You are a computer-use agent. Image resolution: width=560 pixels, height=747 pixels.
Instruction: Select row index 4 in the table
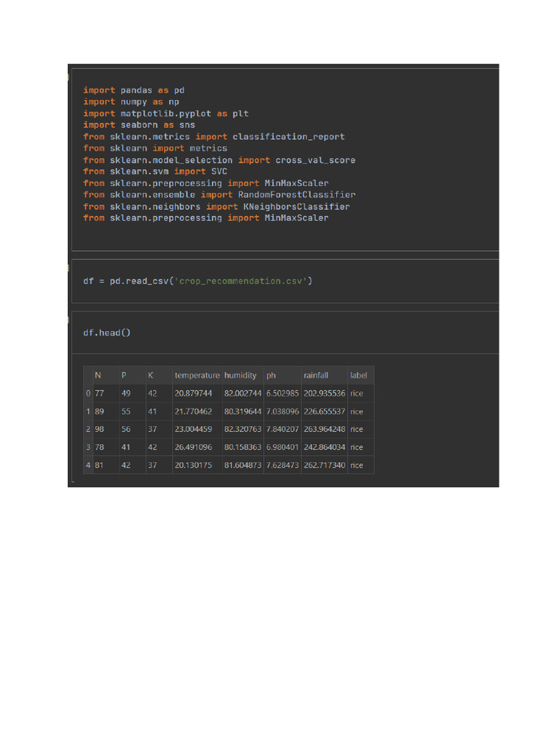(87, 465)
